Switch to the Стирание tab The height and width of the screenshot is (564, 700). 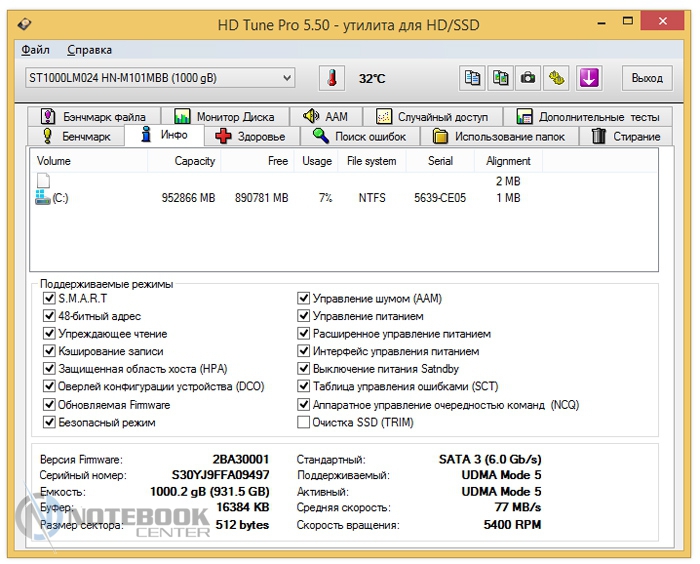click(x=626, y=136)
